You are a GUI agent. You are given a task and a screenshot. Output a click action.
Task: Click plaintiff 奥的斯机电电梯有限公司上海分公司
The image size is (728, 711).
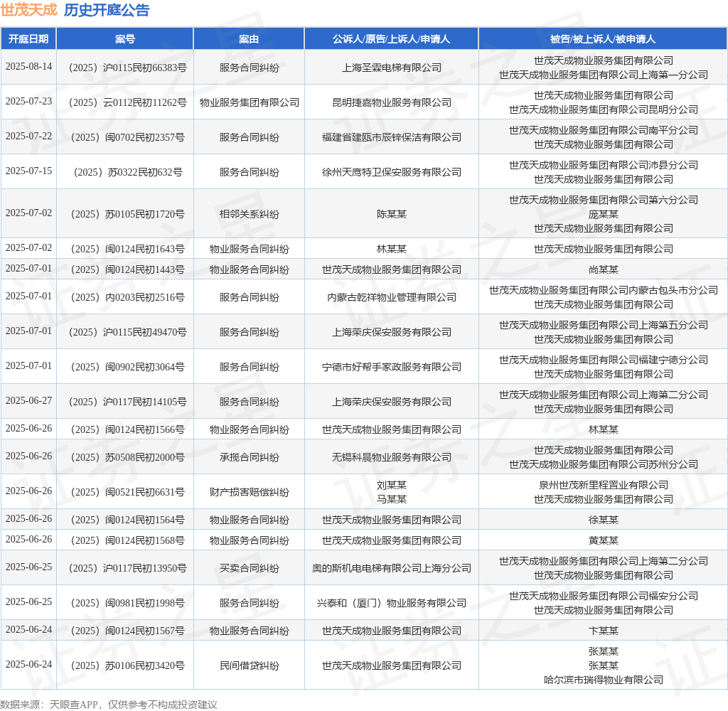tap(391, 568)
